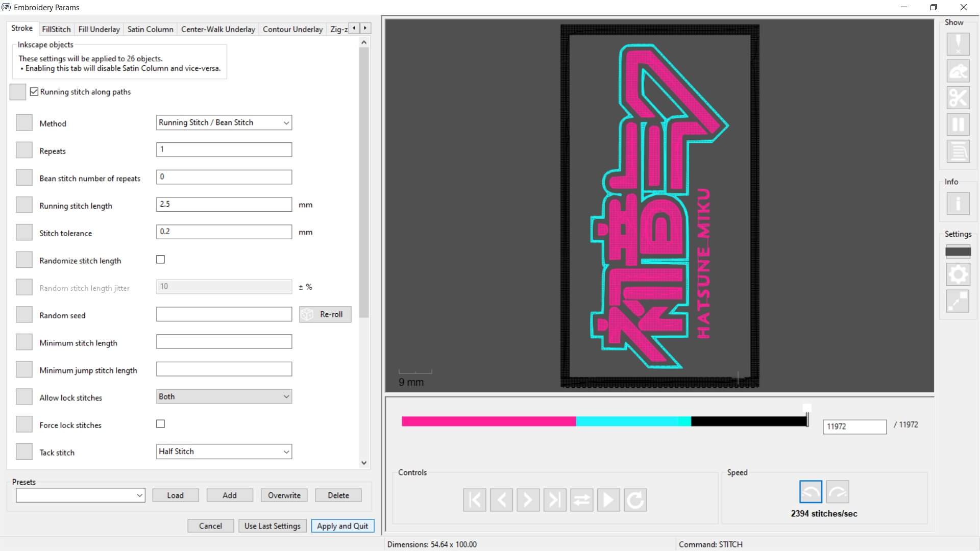The width and height of the screenshot is (980, 551).
Task: Click scrollbar down arrow in params panel
Action: coord(364,463)
